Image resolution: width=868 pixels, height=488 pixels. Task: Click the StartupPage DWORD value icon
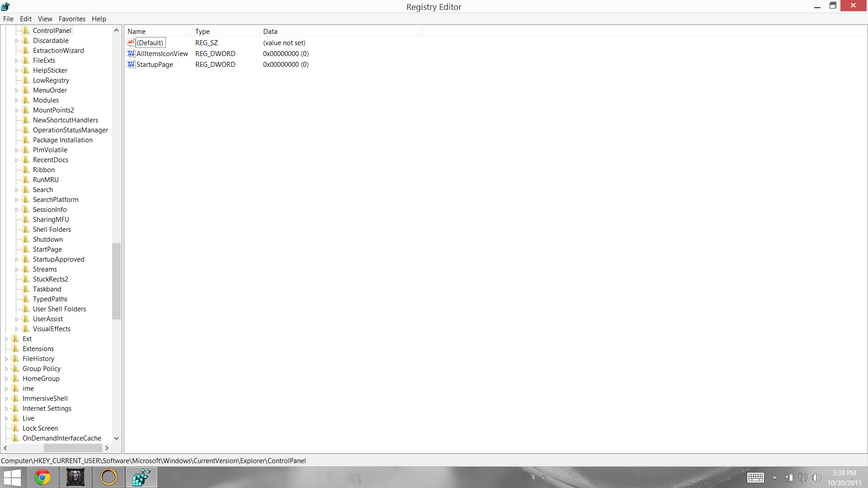(x=131, y=65)
